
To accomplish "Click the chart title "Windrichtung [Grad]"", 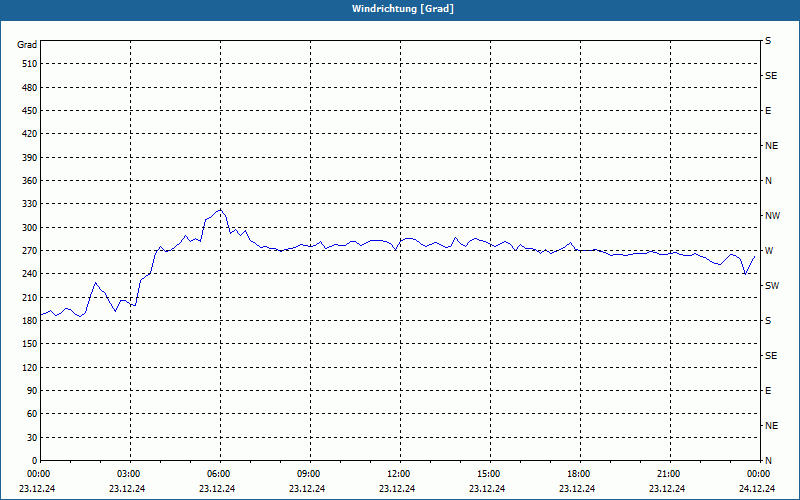I will (403, 9).
